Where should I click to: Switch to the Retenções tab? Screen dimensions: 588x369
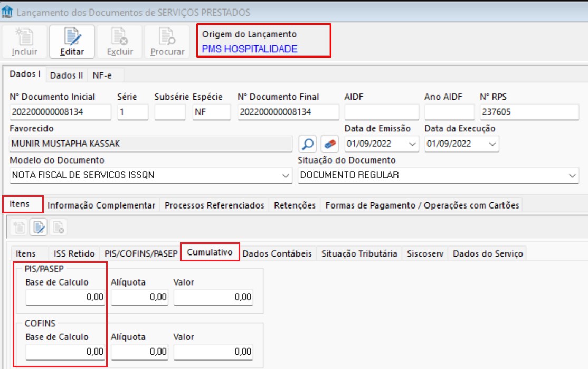pos(295,205)
